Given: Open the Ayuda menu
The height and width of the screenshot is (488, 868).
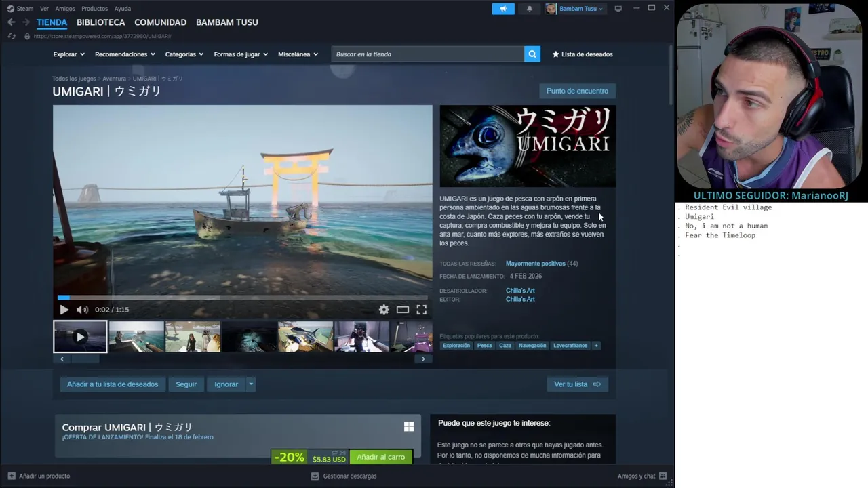Looking at the screenshot, I should tap(123, 9).
